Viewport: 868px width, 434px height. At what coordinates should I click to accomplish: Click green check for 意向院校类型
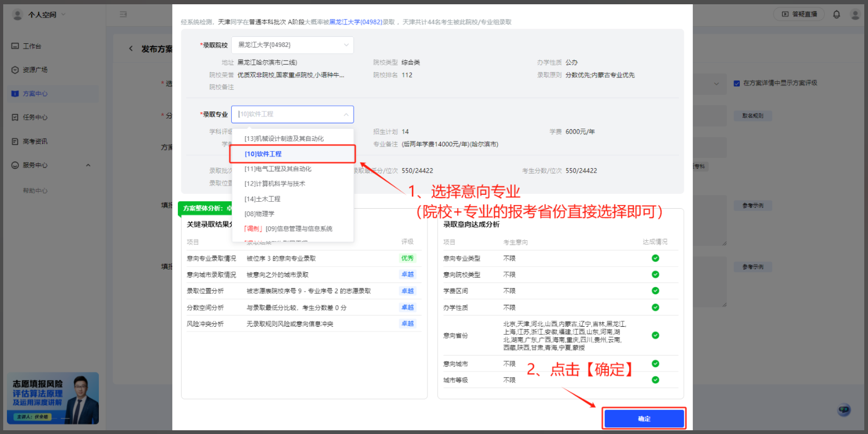(x=655, y=274)
